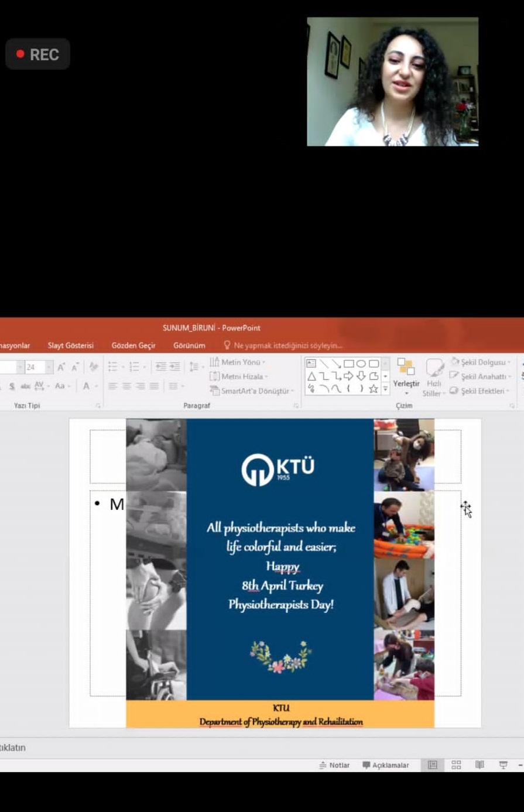524x812 pixels.
Task: Click the Increase Font Size icon
Action: click(x=61, y=367)
